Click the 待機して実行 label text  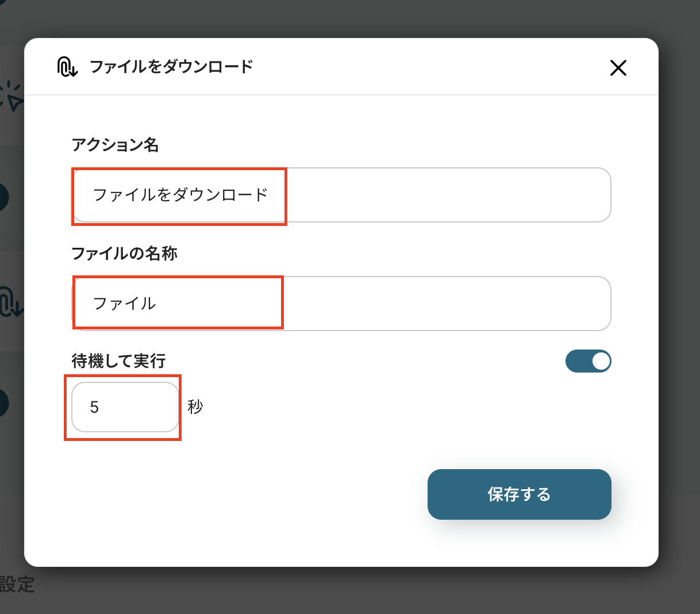pos(118,361)
